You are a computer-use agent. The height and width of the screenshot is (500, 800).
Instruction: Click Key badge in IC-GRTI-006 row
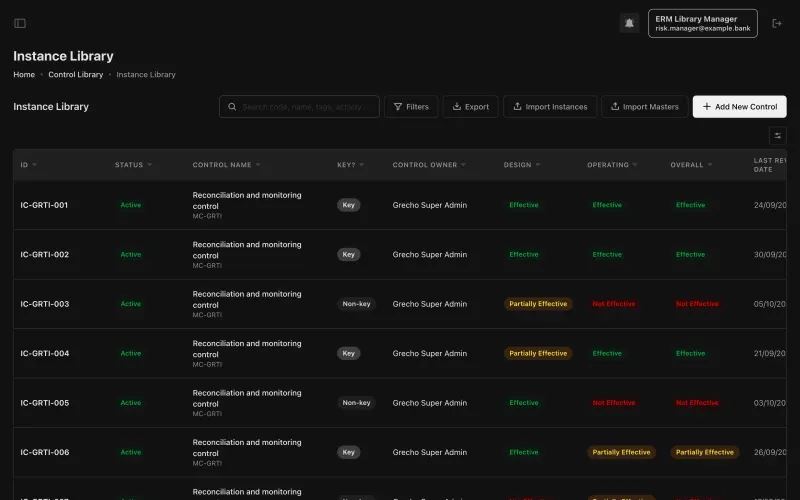[x=348, y=453]
